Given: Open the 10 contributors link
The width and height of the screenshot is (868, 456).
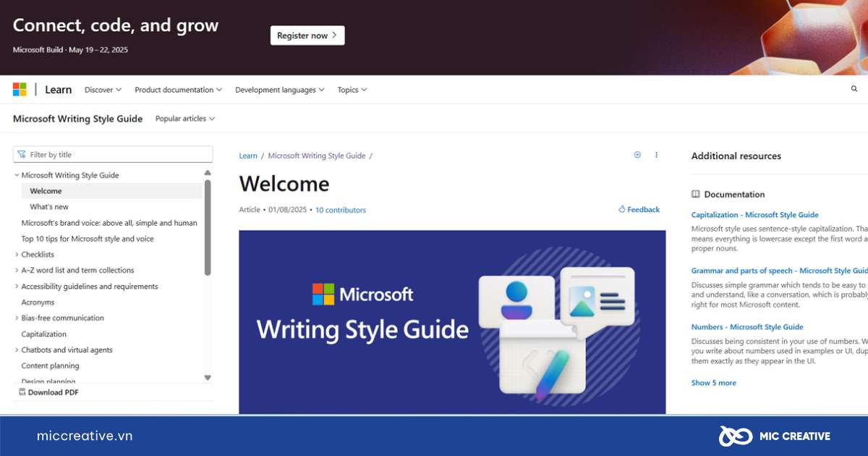Looking at the screenshot, I should click(x=341, y=210).
